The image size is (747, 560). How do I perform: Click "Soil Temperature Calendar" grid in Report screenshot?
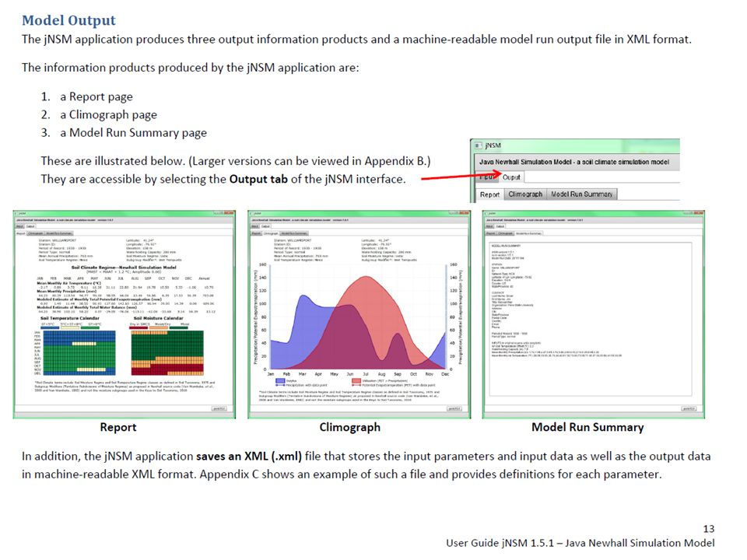[78, 353]
